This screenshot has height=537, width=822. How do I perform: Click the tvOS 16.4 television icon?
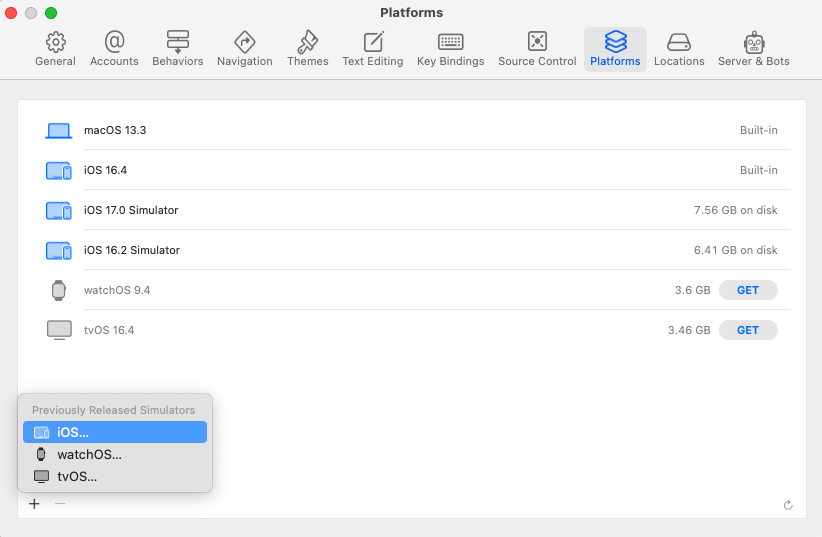tap(59, 330)
